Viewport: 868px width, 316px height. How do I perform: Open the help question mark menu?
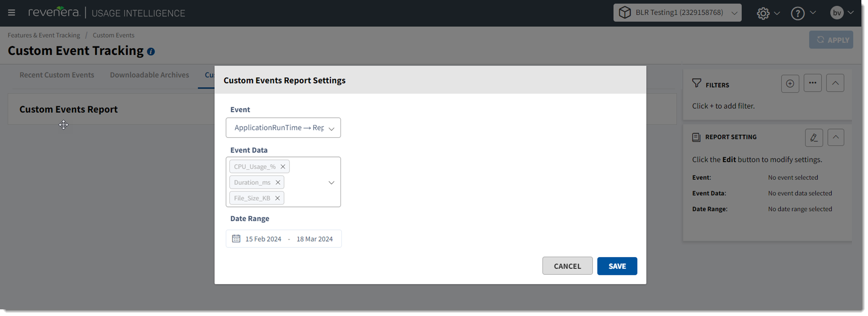coord(798,13)
